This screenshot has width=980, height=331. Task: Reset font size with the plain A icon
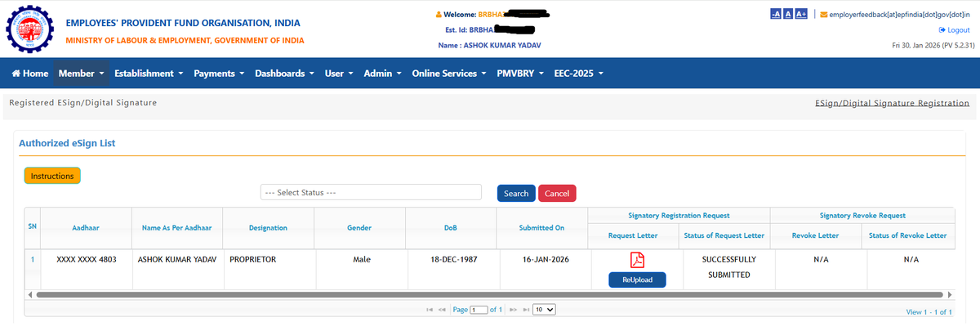788,14
